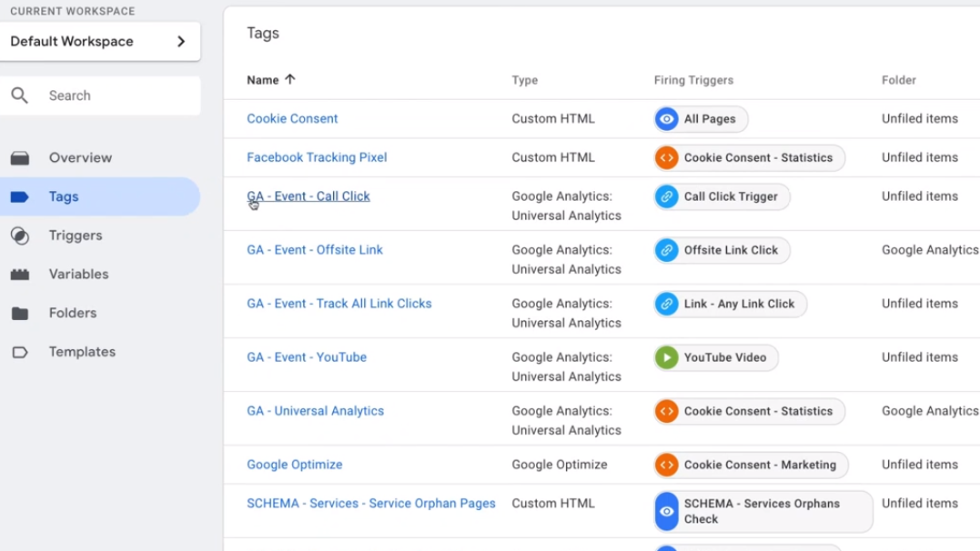Open the GA - Event - Offsite Link tag

pyautogui.click(x=314, y=250)
